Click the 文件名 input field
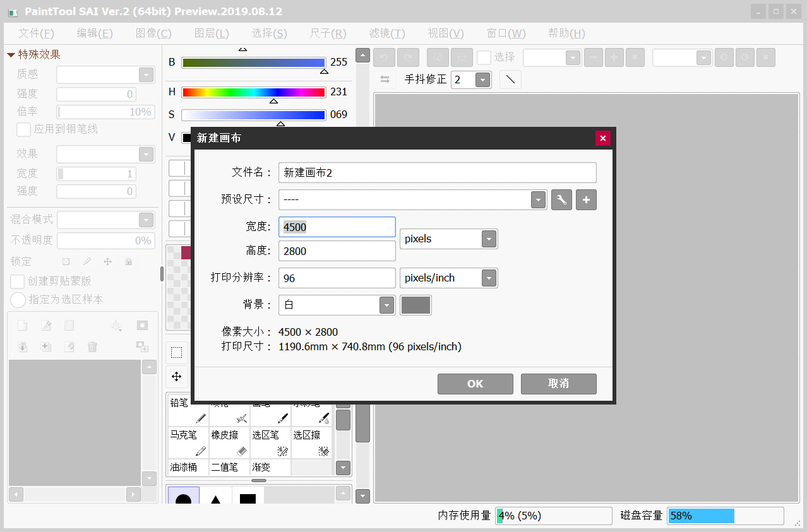807x532 pixels. pos(438,173)
